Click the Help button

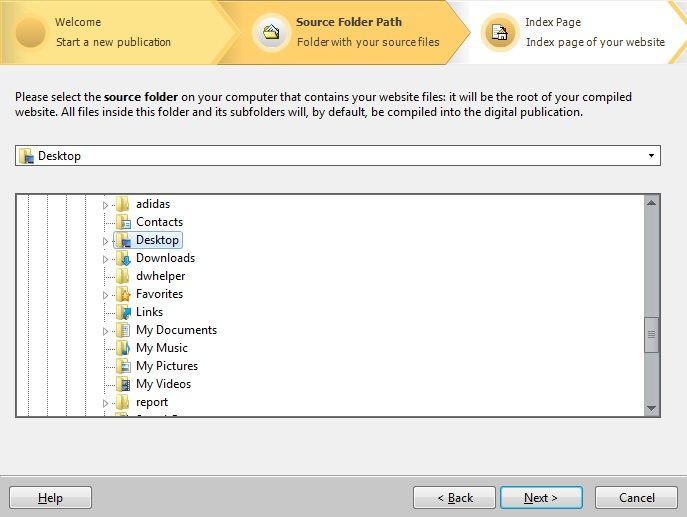point(50,498)
